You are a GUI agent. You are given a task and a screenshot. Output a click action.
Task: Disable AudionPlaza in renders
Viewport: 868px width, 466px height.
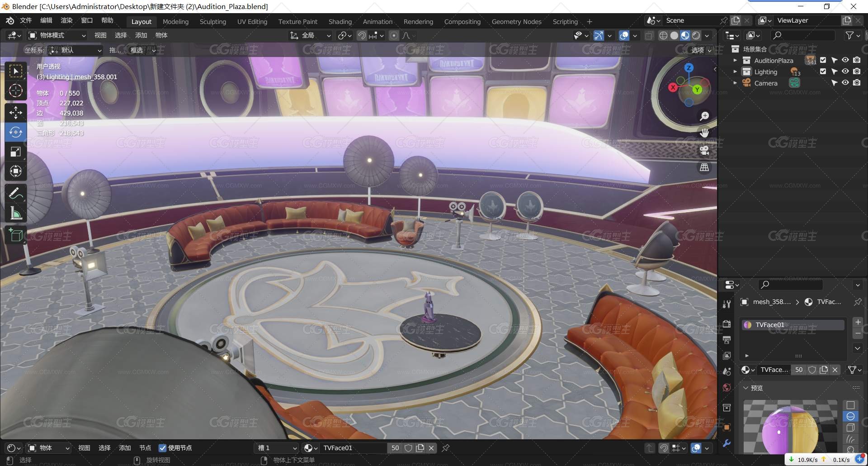click(x=857, y=60)
